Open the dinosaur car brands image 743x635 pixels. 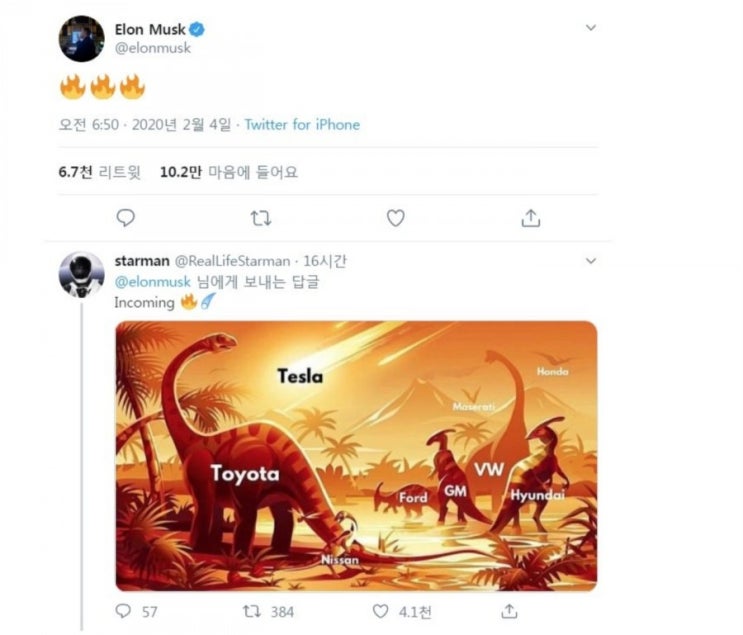point(356,456)
